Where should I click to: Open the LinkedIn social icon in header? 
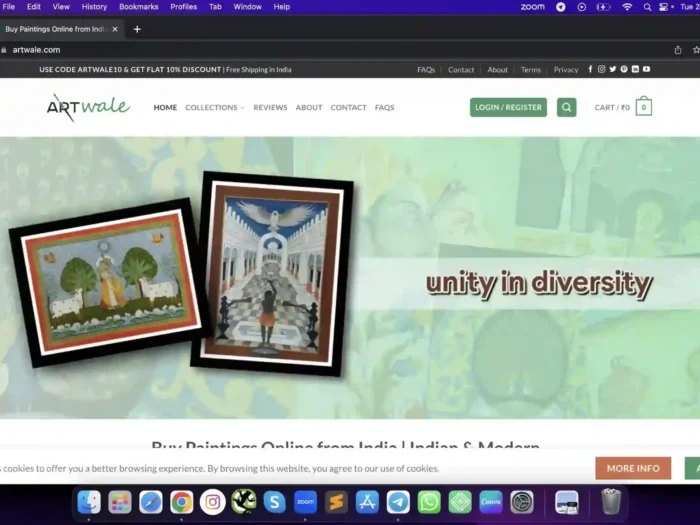635,69
